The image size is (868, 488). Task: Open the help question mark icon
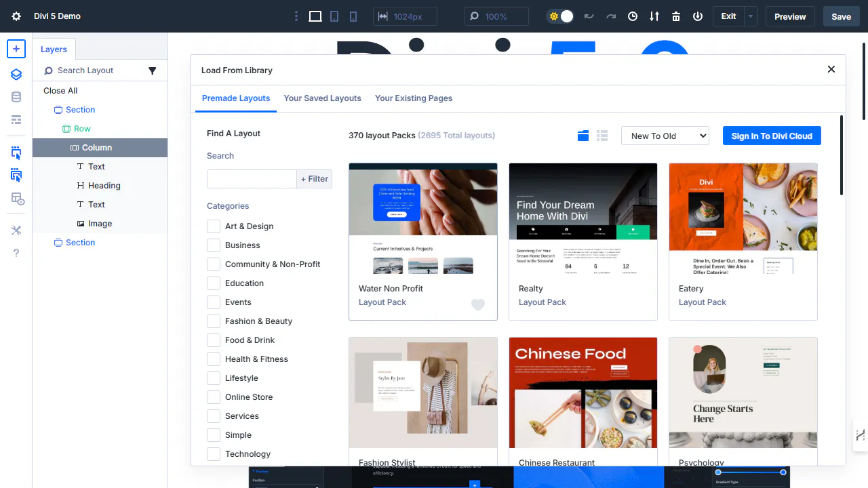point(16,253)
